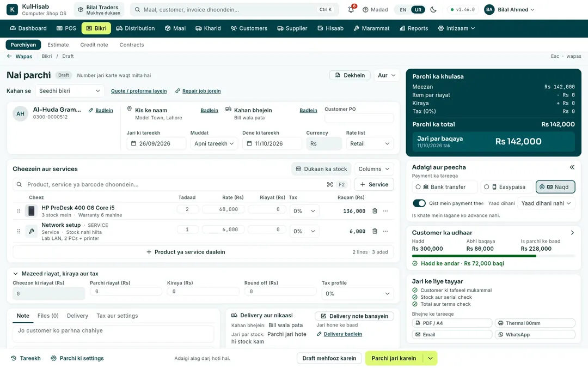Click the HP ProDesk product thumbnail
This screenshot has height=368, width=588.
tap(32, 210)
